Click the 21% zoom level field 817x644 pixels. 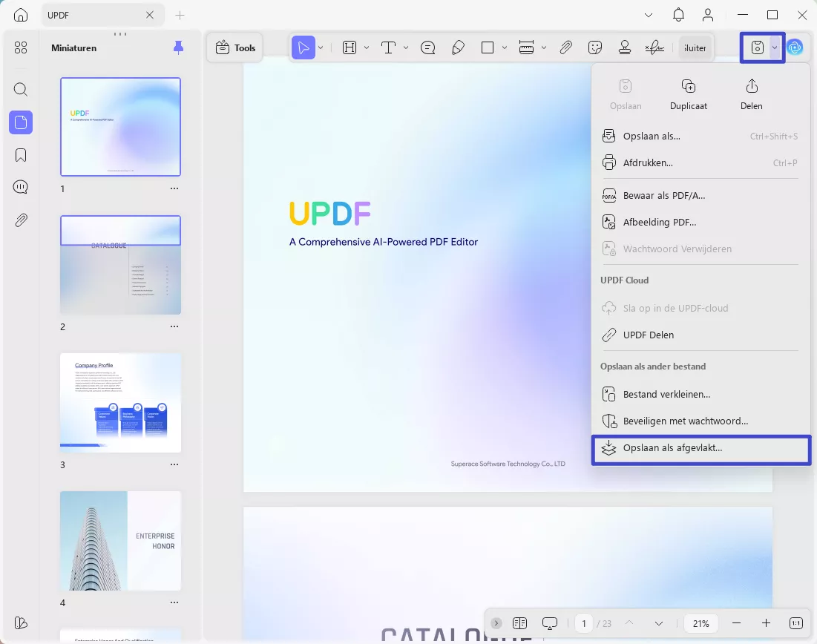700,623
